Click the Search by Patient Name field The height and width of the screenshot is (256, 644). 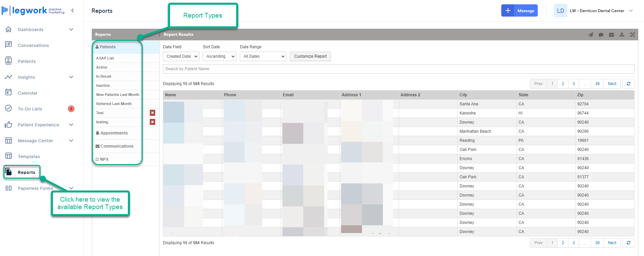click(x=398, y=69)
